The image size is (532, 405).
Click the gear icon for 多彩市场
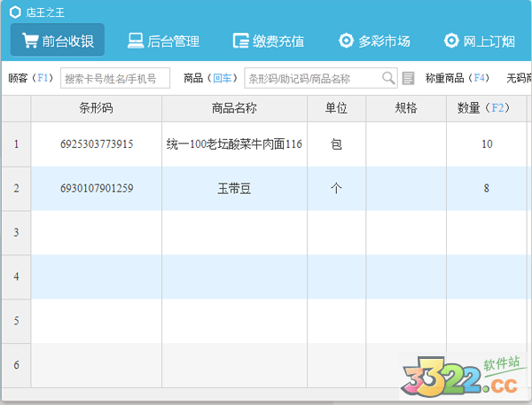click(x=346, y=41)
